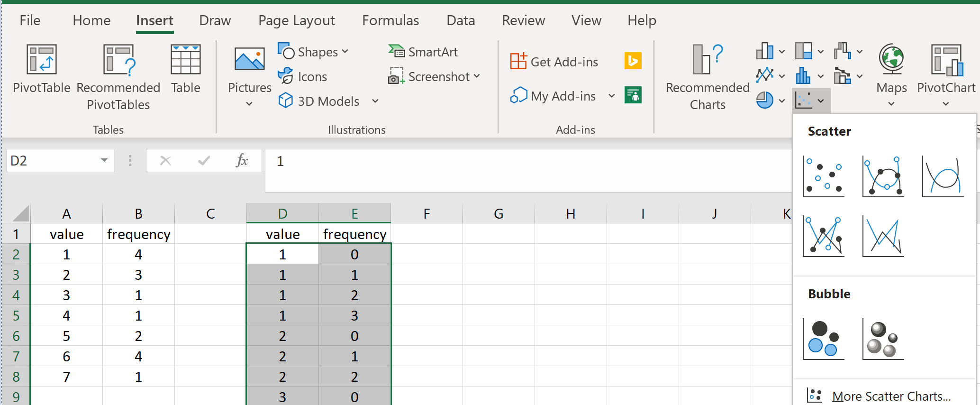Click the Insert Function fx button

pos(242,161)
